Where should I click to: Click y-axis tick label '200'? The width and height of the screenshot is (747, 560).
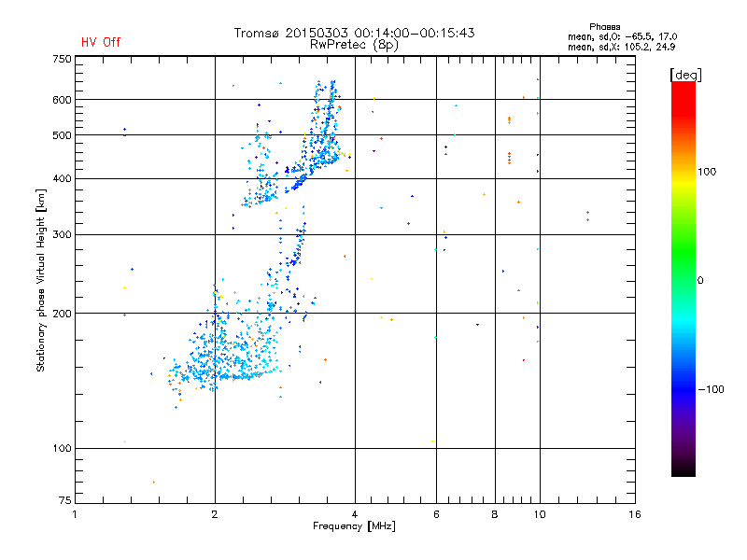62,314
